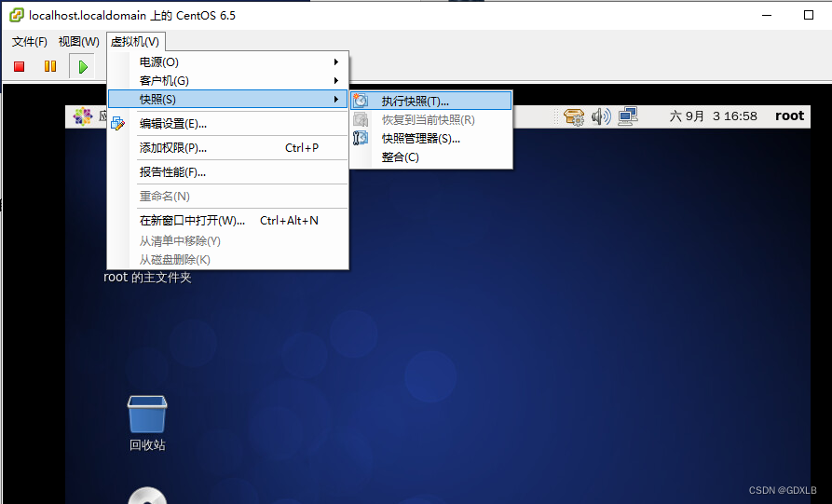Click the root user menu in guest panel
This screenshot has height=504, width=832.
tap(789, 116)
